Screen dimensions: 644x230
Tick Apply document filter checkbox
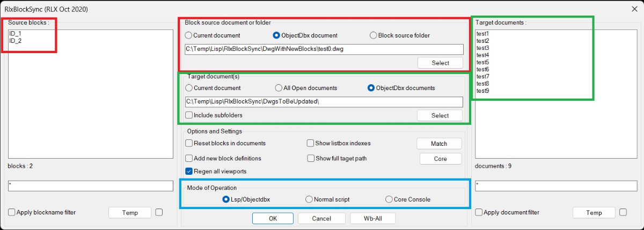[x=479, y=212]
